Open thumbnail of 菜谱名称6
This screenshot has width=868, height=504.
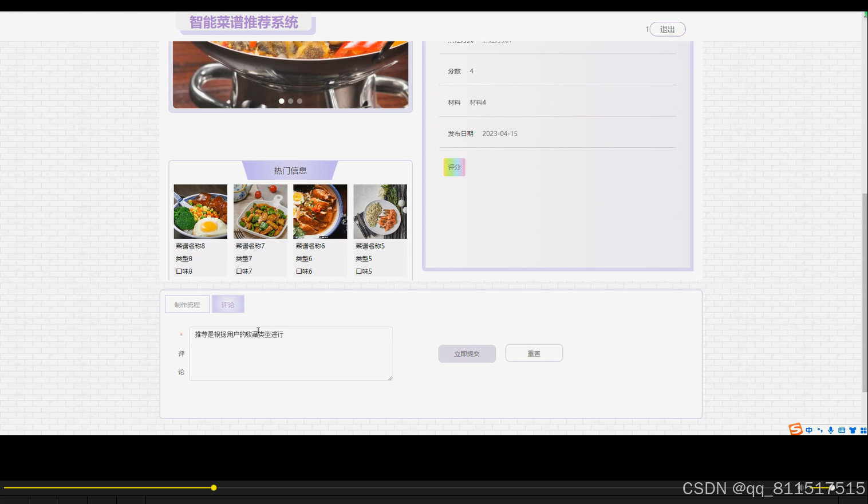click(x=320, y=211)
